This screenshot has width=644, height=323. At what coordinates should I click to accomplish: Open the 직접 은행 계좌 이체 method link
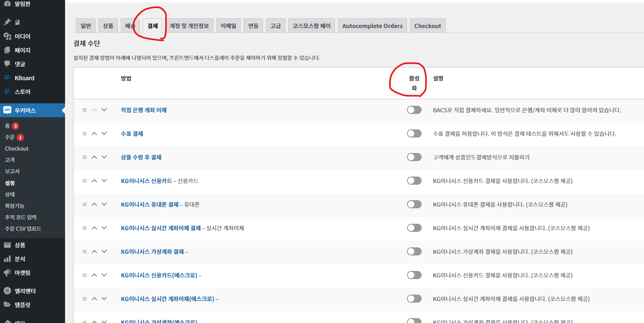[x=144, y=110]
